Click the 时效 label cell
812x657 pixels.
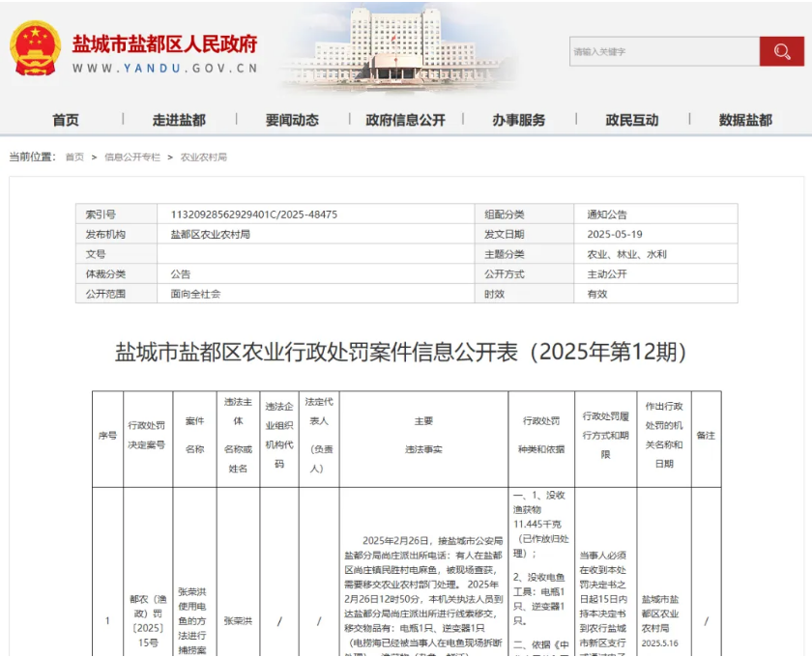click(x=524, y=294)
